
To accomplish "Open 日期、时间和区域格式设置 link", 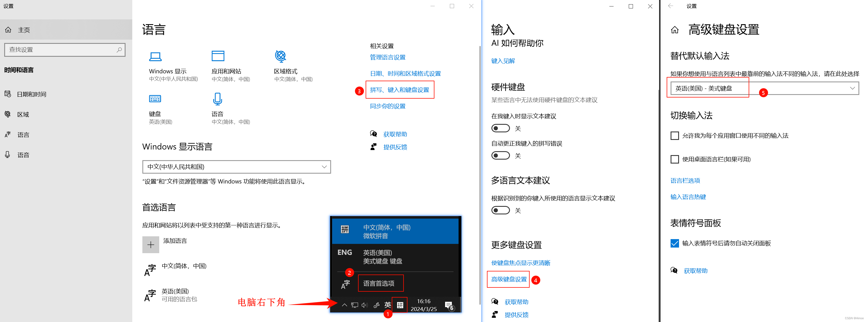I will tap(405, 74).
